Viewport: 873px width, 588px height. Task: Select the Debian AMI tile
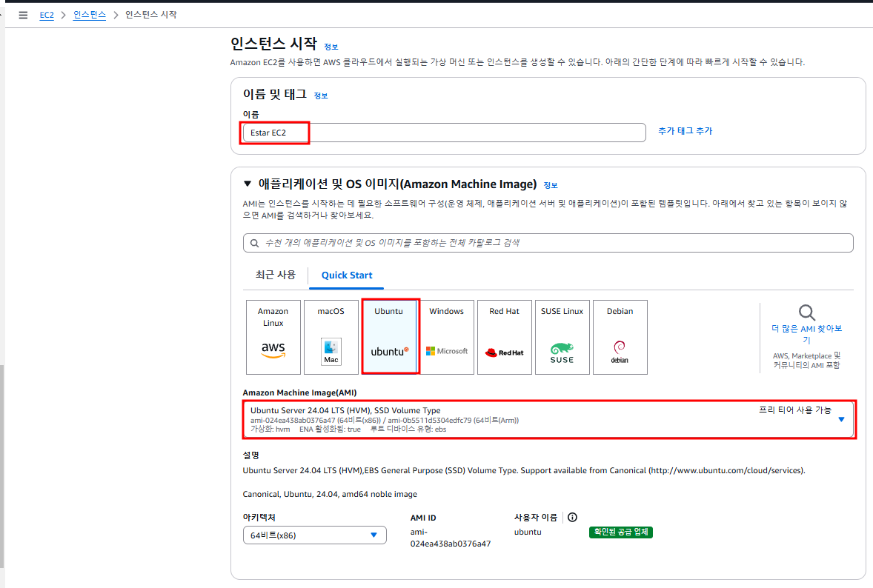pyautogui.click(x=620, y=337)
